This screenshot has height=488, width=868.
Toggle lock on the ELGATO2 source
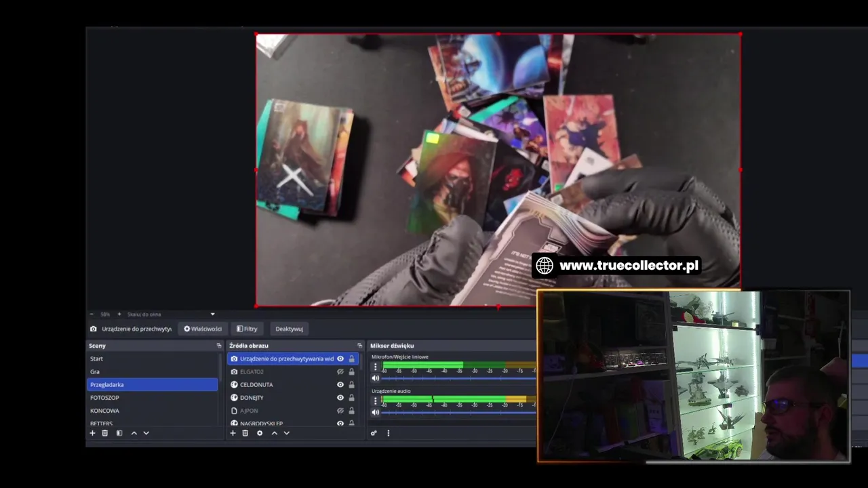click(x=351, y=371)
